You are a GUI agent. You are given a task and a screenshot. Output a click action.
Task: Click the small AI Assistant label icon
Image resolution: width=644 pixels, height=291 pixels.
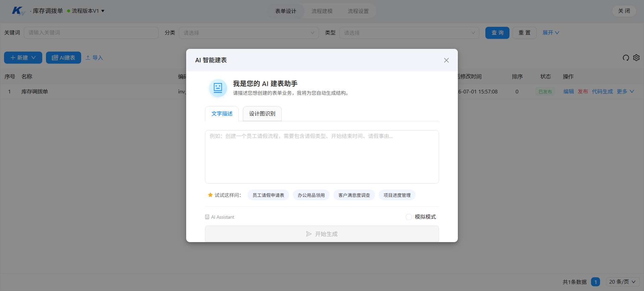207,217
